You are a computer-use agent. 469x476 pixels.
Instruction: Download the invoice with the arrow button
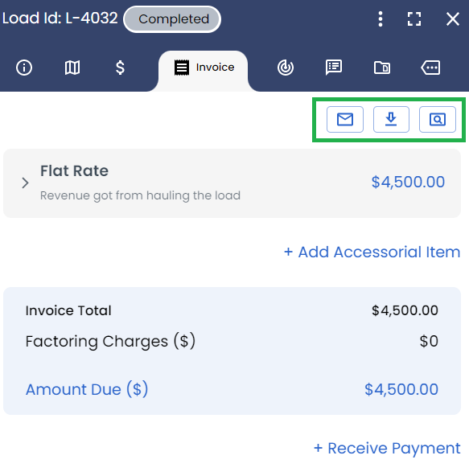pos(391,119)
